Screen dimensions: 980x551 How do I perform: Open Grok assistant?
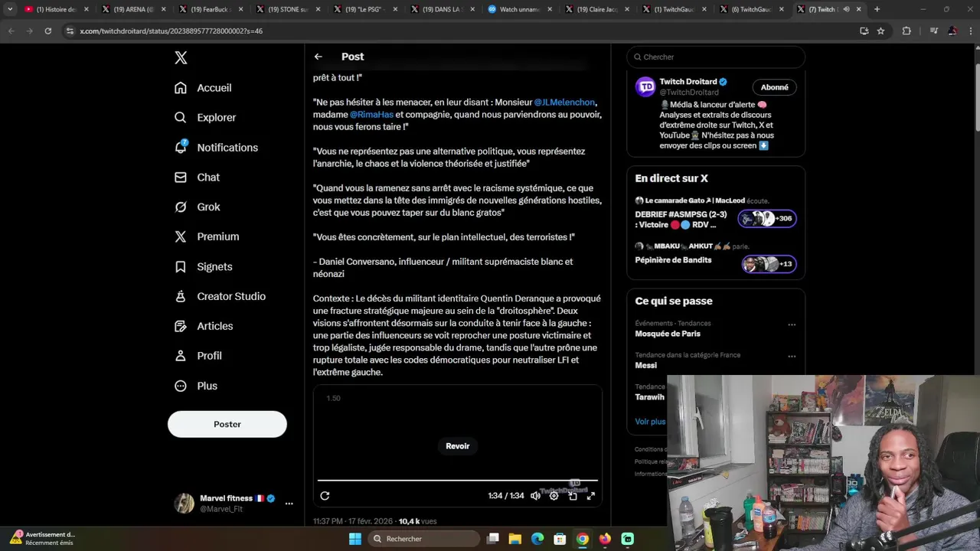[x=197, y=207]
